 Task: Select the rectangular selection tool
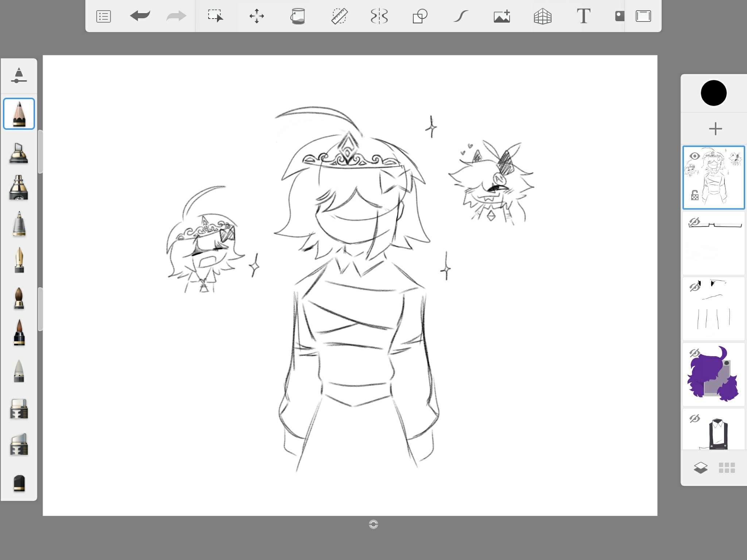pos(215,16)
